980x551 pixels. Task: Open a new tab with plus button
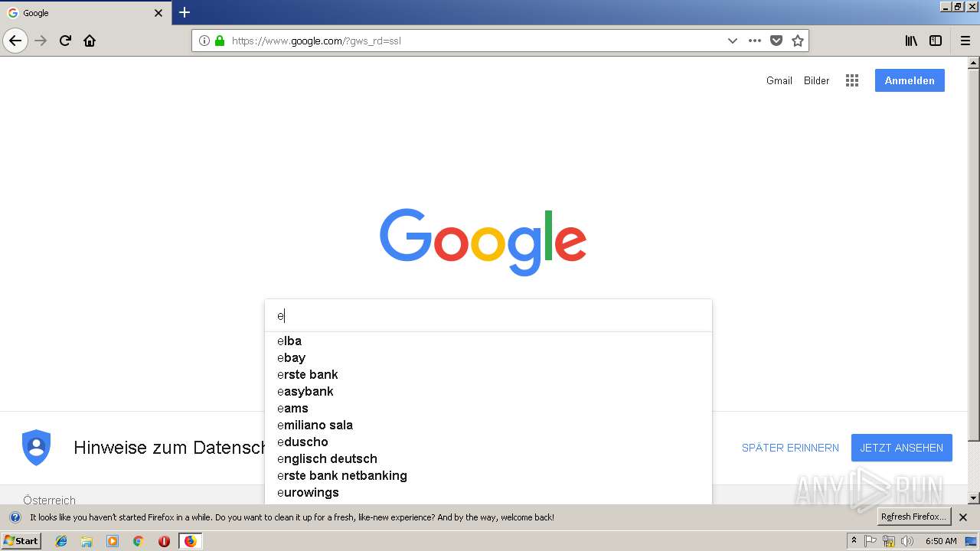pyautogui.click(x=185, y=12)
